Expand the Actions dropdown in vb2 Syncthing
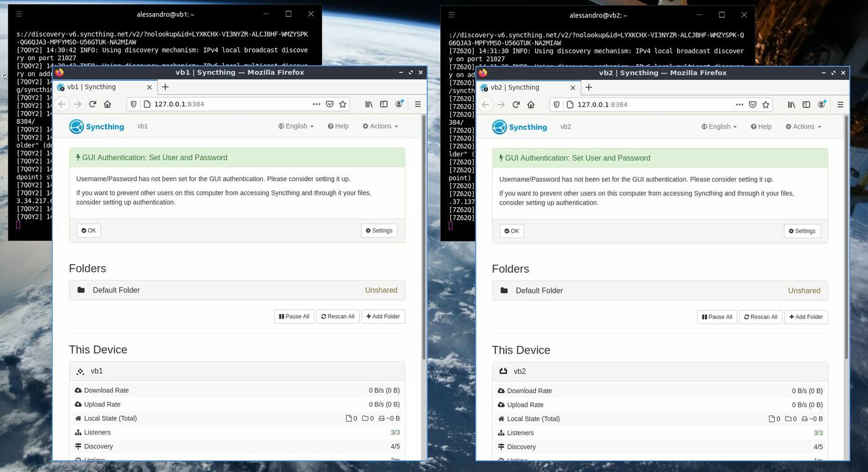 click(x=803, y=127)
